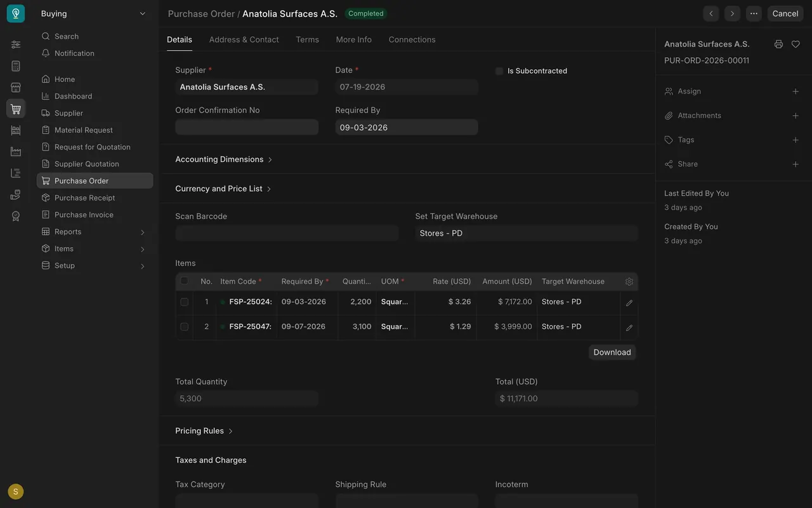This screenshot has height=508, width=812.
Task: Open the Buying cart icon in left rail
Action: tap(16, 109)
